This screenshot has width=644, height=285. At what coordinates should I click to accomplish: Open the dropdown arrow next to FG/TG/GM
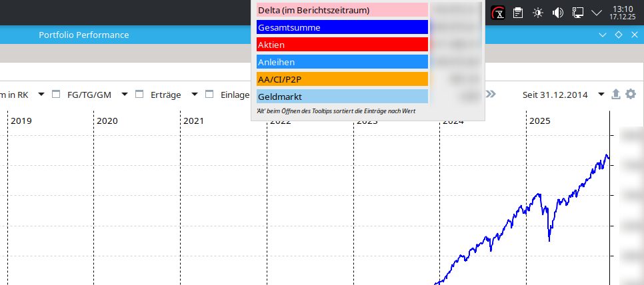coord(125,95)
